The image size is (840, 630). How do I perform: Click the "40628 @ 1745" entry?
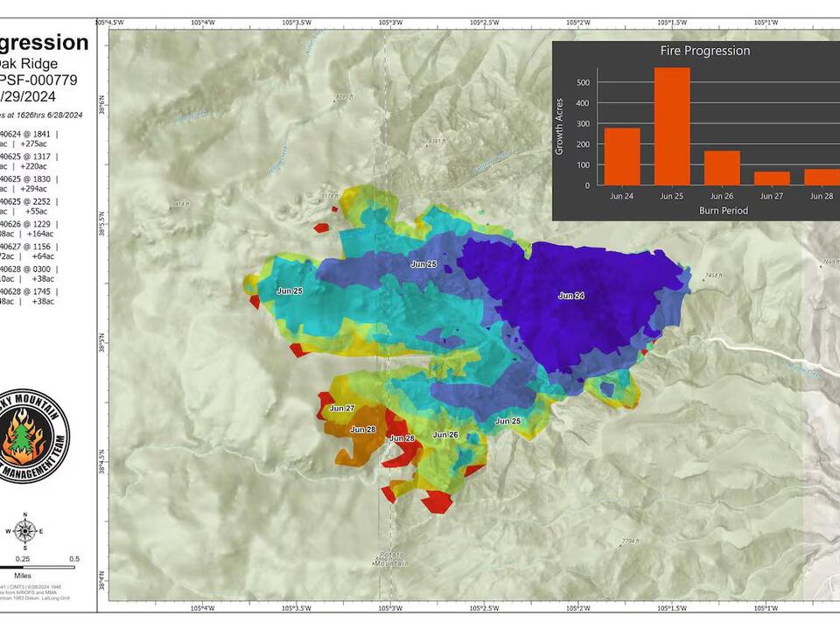tap(25, 291)
